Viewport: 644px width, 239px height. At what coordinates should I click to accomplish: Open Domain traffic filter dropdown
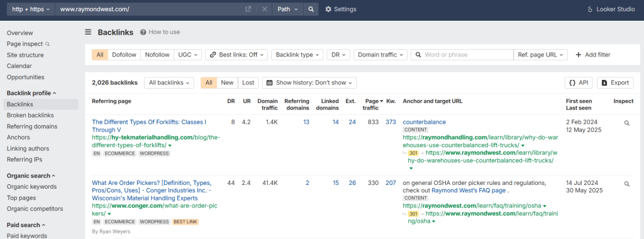(380, 55)
